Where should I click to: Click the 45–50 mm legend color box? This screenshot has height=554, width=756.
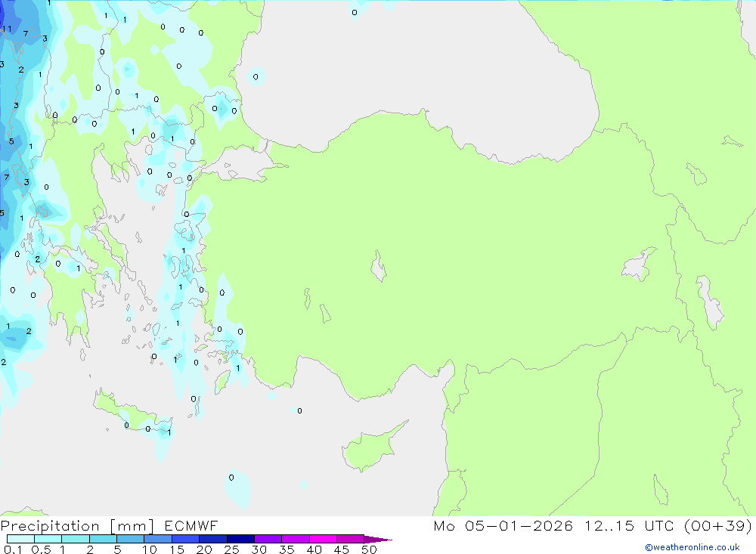point(351,539)
